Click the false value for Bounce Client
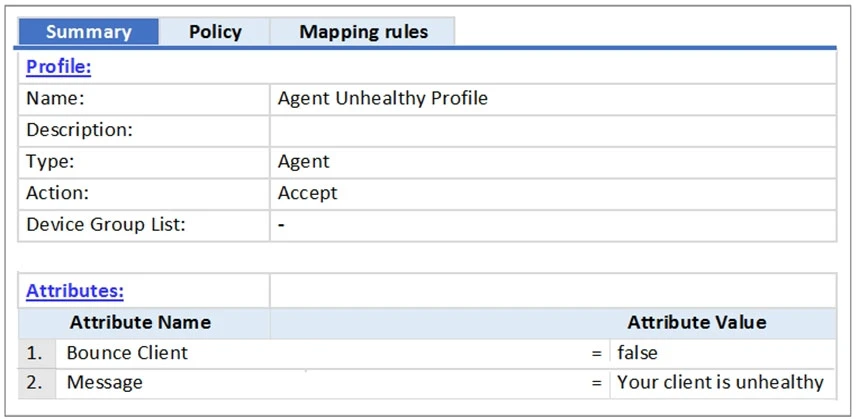Viewport: 858px width, 419px height. (x=639, y=353)
